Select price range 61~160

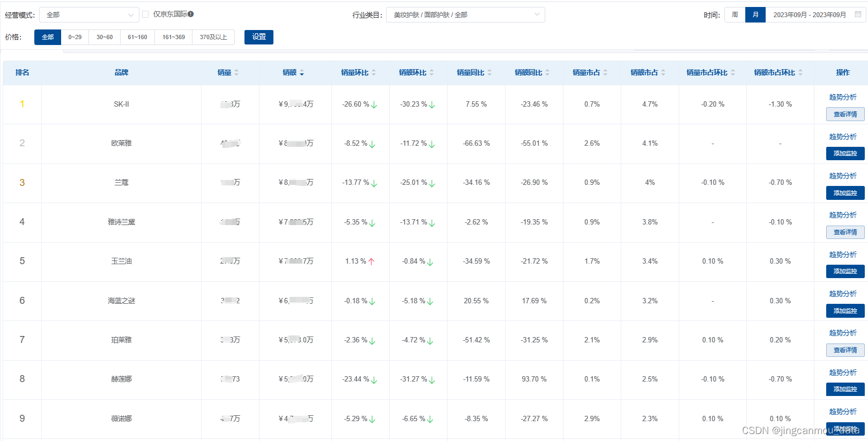tap(137, 37)
